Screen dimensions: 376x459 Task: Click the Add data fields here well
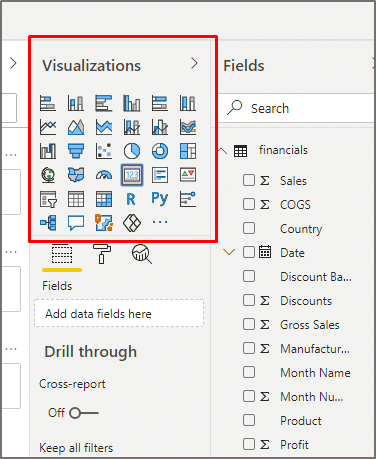[x=119, y=313]
